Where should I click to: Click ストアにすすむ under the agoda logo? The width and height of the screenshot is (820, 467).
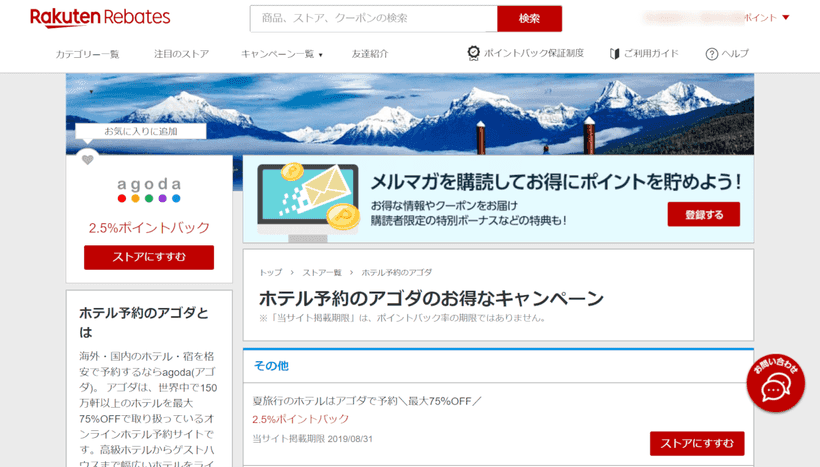point(149,257)
